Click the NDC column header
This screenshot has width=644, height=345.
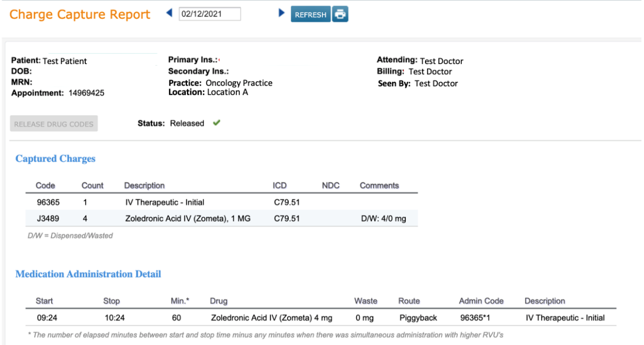(331, 186)
